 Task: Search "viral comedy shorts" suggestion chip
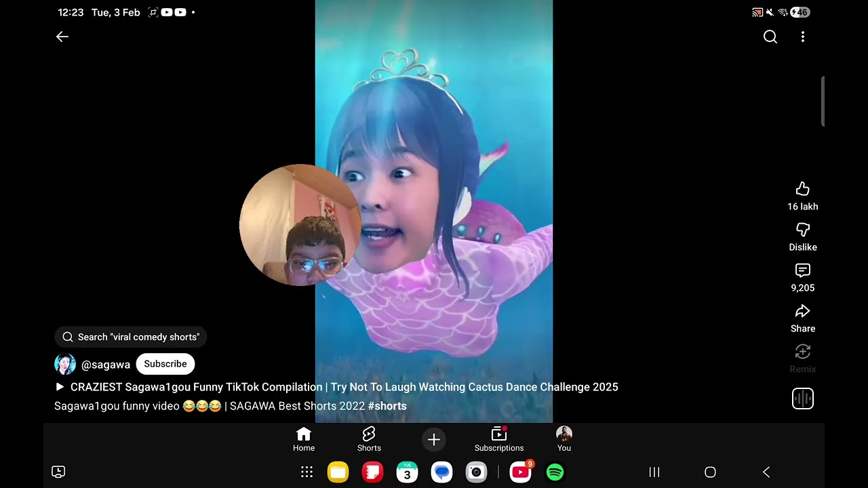point(131,337)
